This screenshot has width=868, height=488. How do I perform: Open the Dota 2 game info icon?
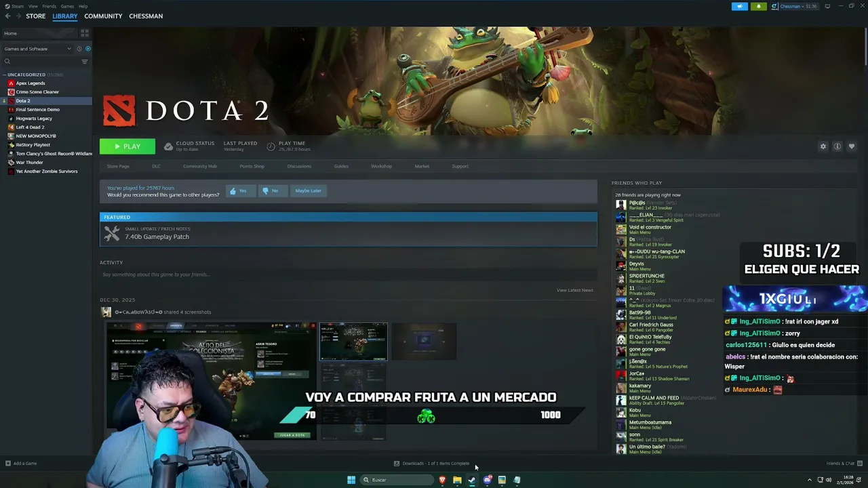coord(837,146)
